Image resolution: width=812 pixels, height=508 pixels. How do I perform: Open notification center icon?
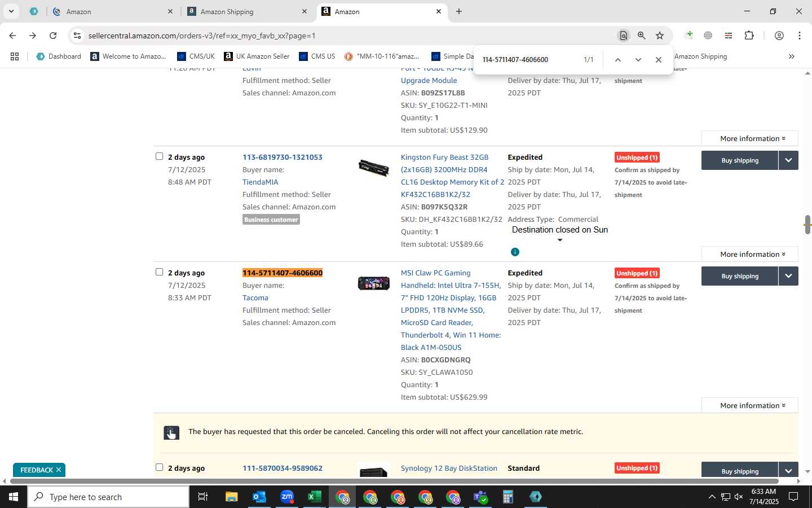793,497
